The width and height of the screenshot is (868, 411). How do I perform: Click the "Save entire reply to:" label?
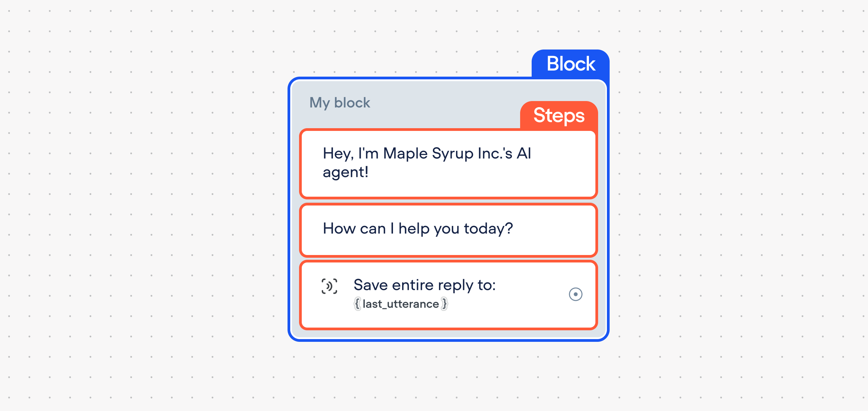pyautogui.click(x=425, y=285)
